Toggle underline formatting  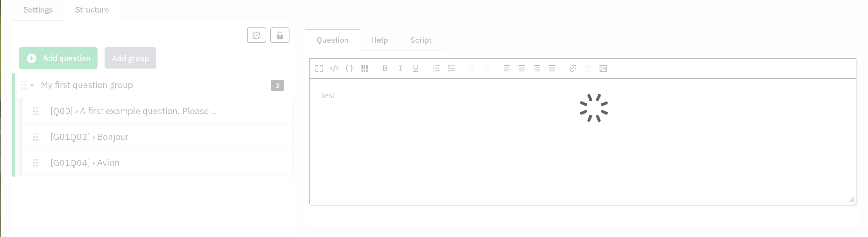(x=416, y=68)
